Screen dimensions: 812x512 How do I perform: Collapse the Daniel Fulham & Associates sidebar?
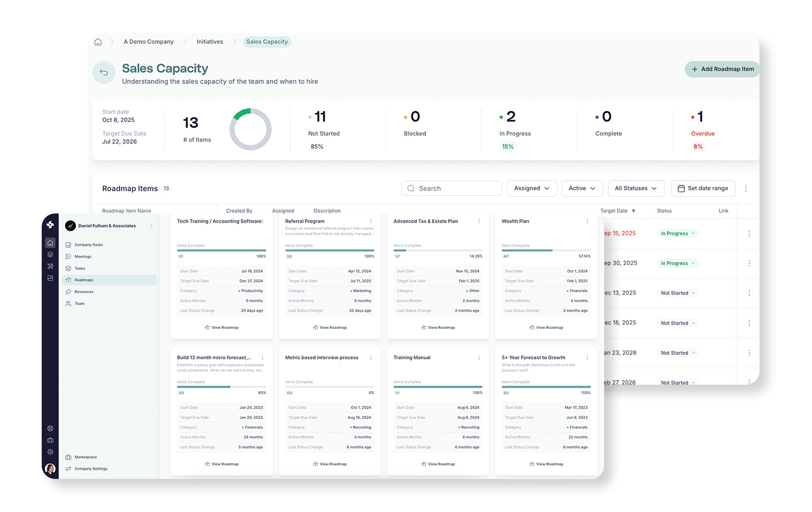click(151, 226)
